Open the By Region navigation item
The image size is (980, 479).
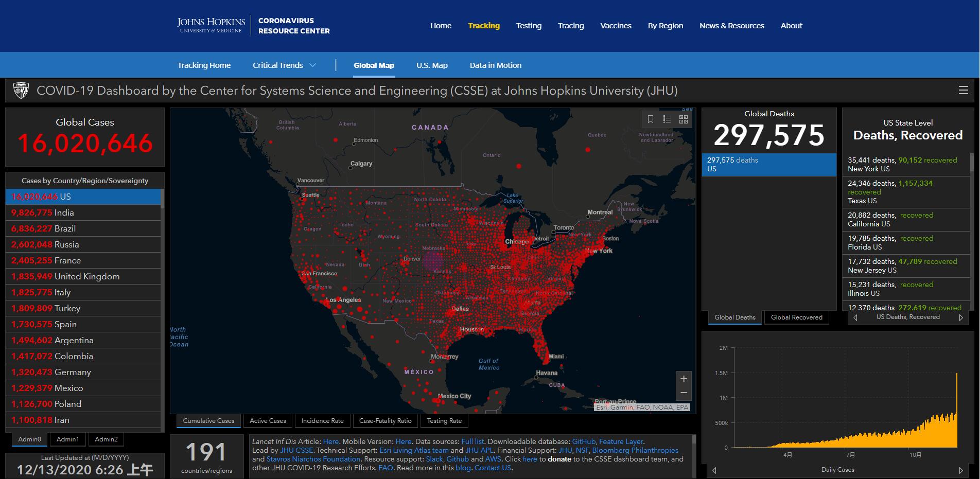(x=666, y=26)
